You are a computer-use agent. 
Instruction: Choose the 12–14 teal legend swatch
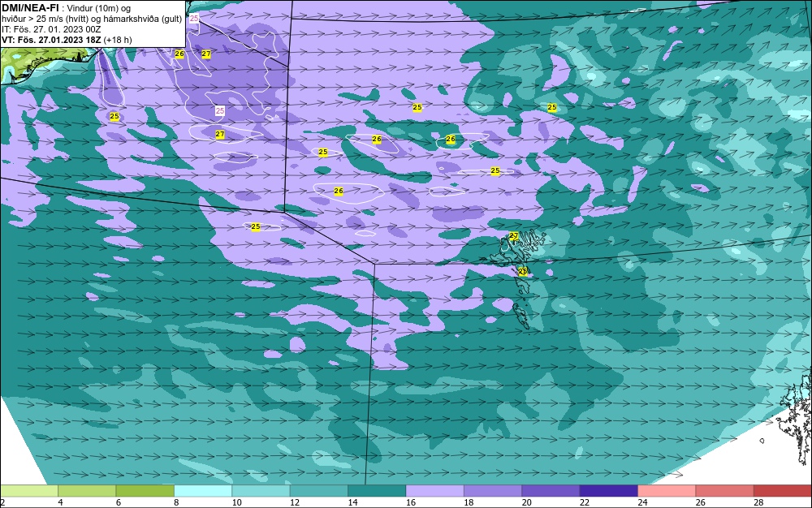coord(319,491)
